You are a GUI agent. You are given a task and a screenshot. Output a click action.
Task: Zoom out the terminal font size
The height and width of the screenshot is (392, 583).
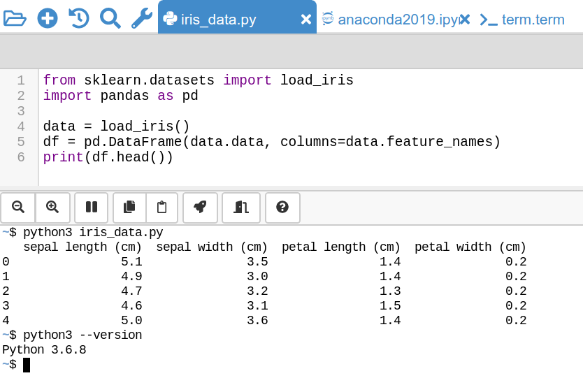pos(18,207)
